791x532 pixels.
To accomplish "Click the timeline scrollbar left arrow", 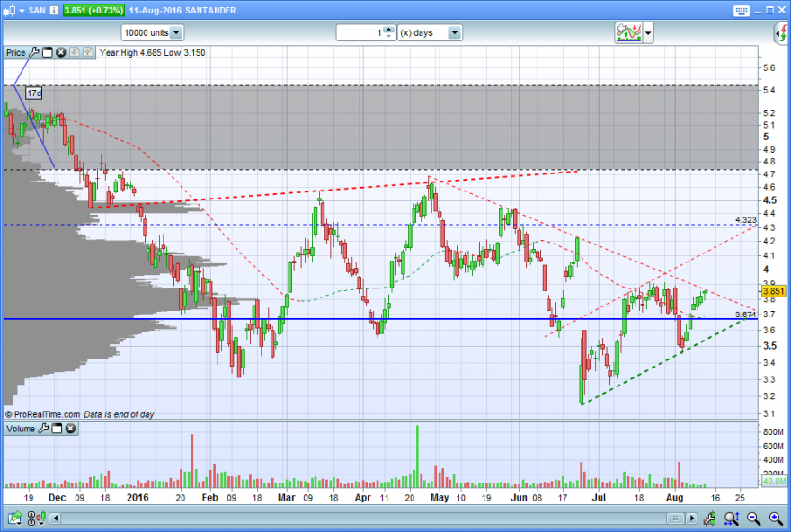I will 56,518.
